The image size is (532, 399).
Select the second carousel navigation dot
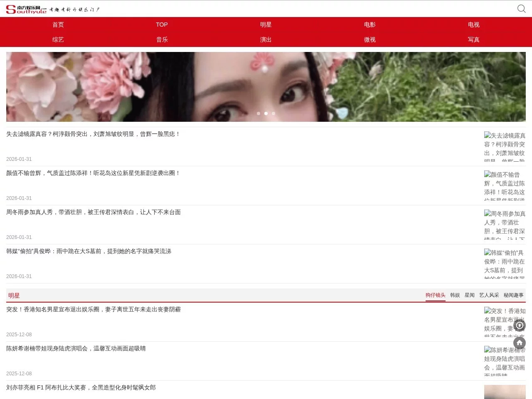coord(266,113)
